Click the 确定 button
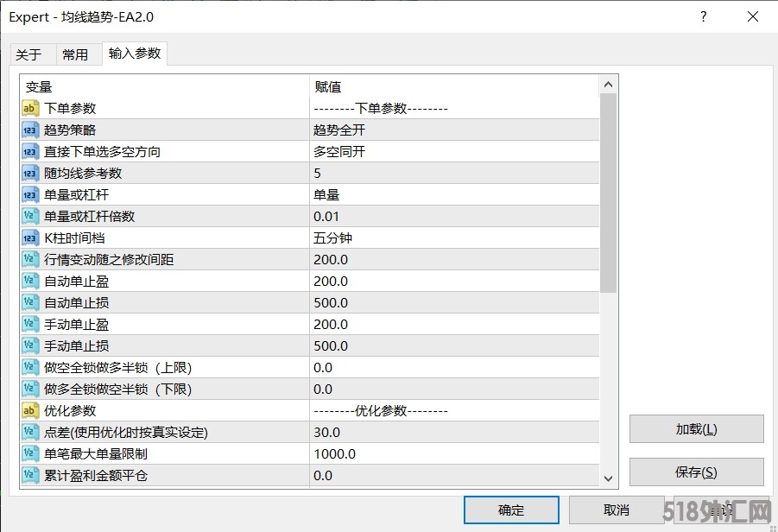Viewport: 778px width, 532px height. click(x=511, y=510)
